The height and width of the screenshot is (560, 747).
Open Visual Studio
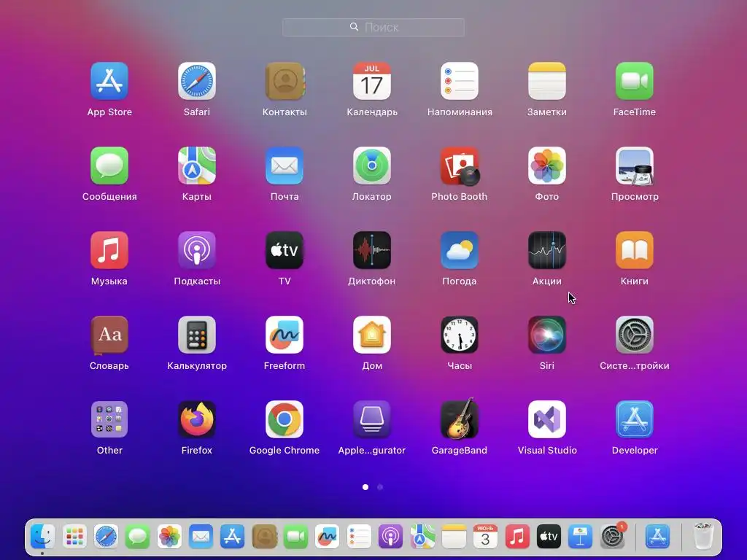[x=547, y=419]
